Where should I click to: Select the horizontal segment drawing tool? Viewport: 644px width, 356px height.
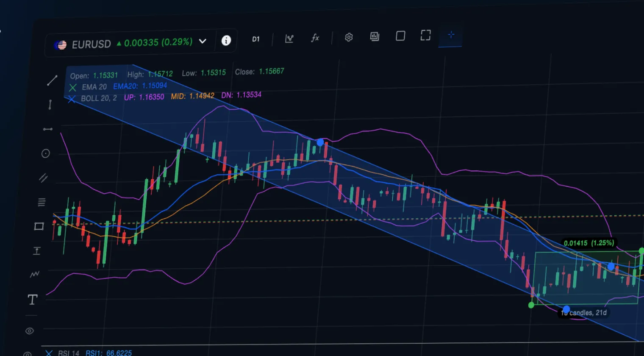pyautogui.click(x=48, y=129)
